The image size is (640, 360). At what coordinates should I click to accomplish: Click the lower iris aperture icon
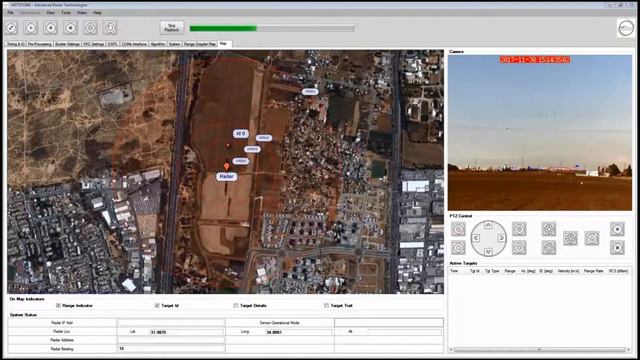(x=549, y=248)
